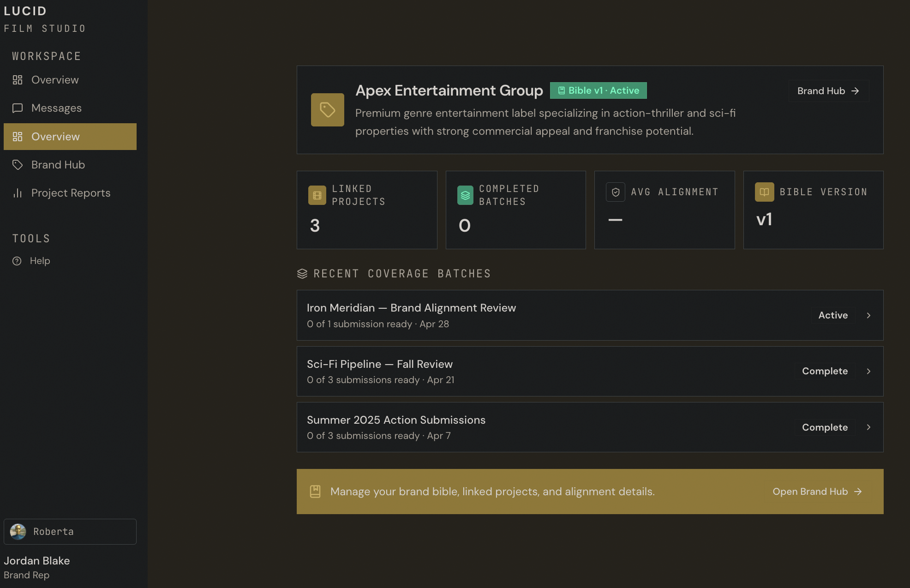
Task: Click the Bible Version book icon
Action: (x=765, y=192)
